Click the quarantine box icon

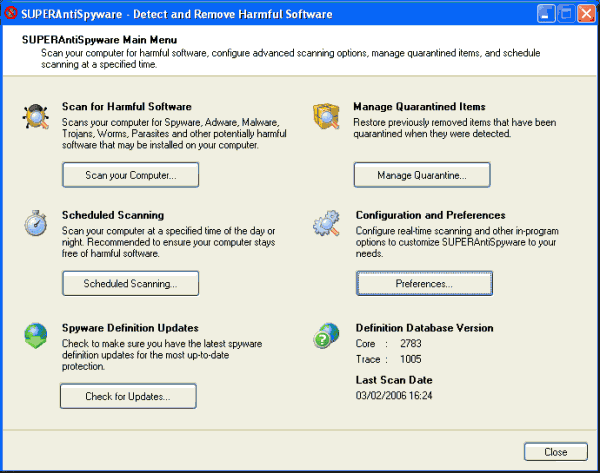pyautogui.click(x=326, y=116)
